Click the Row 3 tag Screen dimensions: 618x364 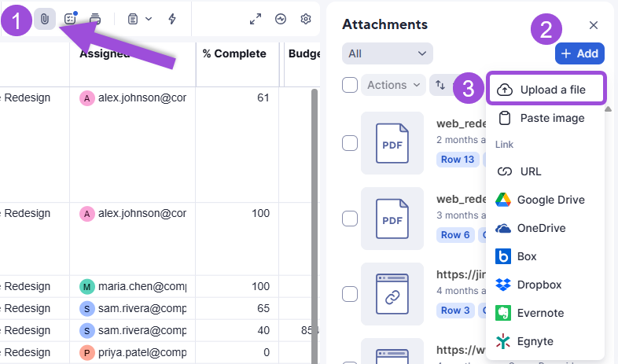click(x=455, y=311)
